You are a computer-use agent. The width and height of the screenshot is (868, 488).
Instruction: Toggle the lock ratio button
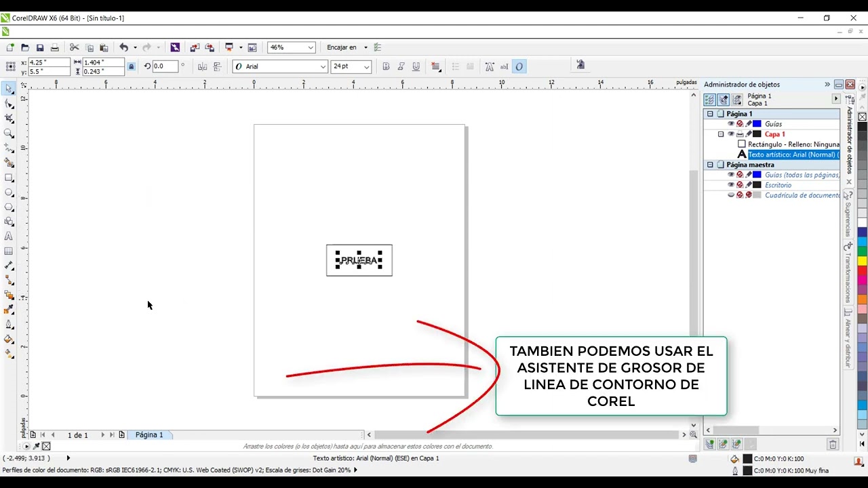coord(131,66)
